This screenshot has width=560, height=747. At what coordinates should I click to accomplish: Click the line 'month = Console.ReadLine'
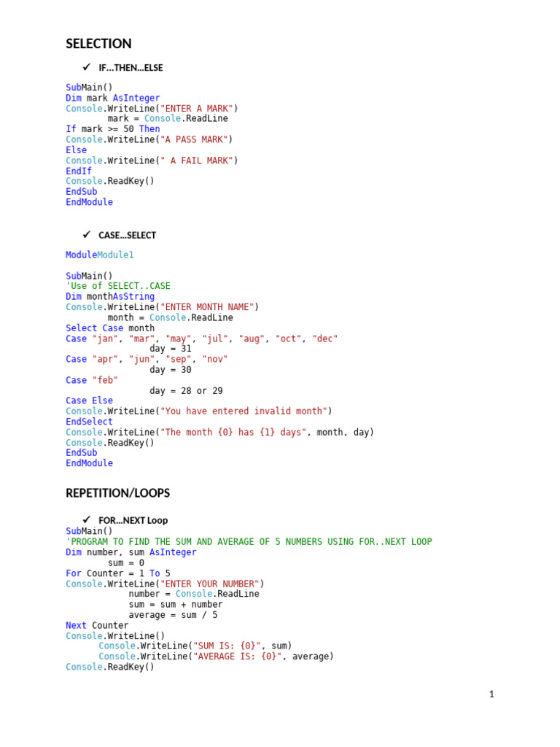pos(171,318)
